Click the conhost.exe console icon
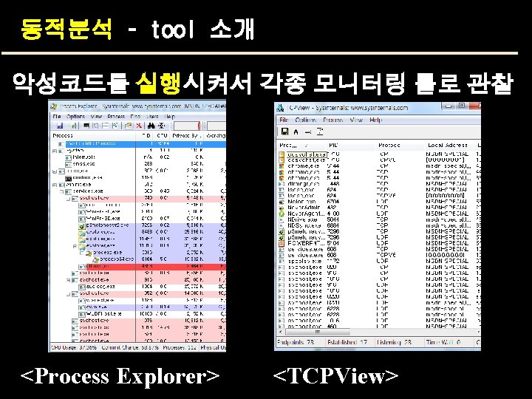The width and height of the screenshot is (532, 399). [69, 178]
